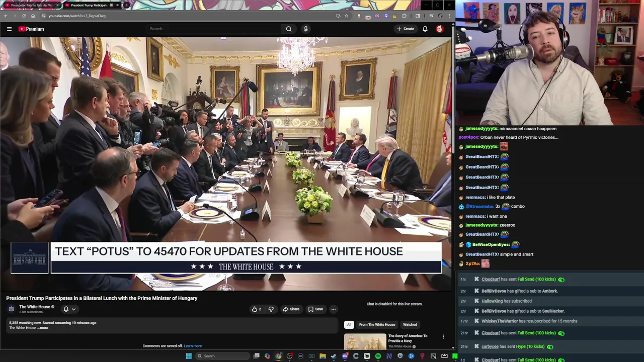The image size is (644, 362).
Task: Start voice search with the microphone
Action: (x=305, y=29)
